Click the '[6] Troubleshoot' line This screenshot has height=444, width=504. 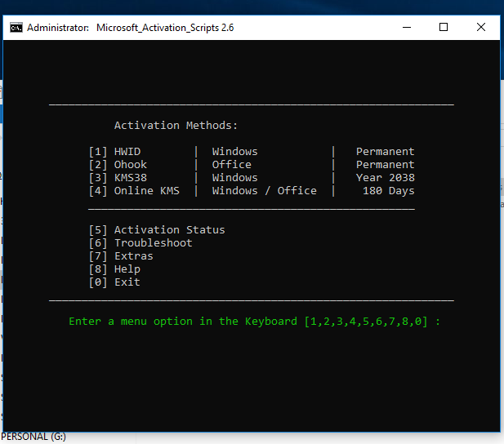[x=140, y=243]
